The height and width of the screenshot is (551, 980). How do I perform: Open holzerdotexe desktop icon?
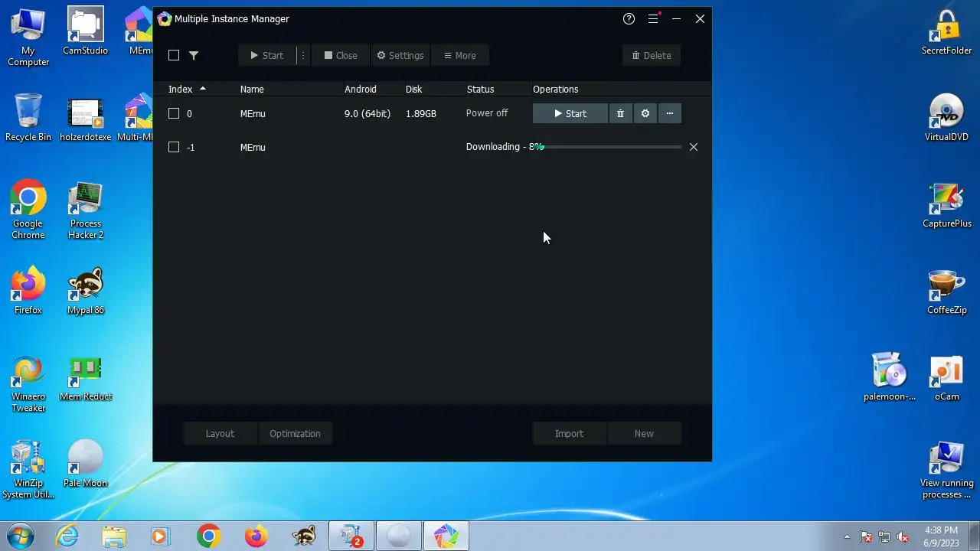click(x=86, y=118)
